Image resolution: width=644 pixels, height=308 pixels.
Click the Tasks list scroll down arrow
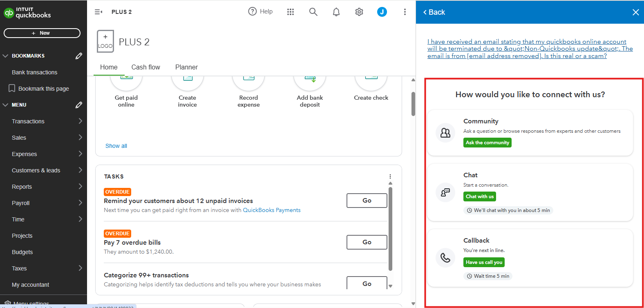[390, 286]
